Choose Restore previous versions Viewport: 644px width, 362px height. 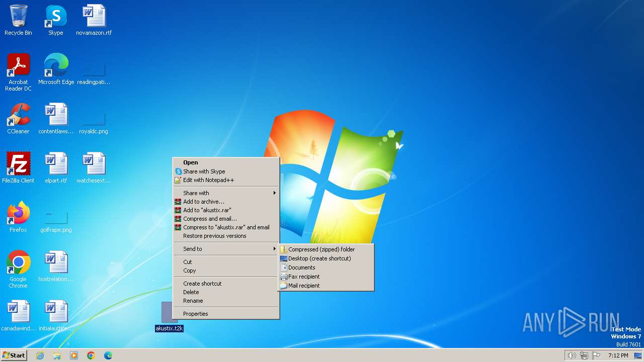tap(226, 236)
